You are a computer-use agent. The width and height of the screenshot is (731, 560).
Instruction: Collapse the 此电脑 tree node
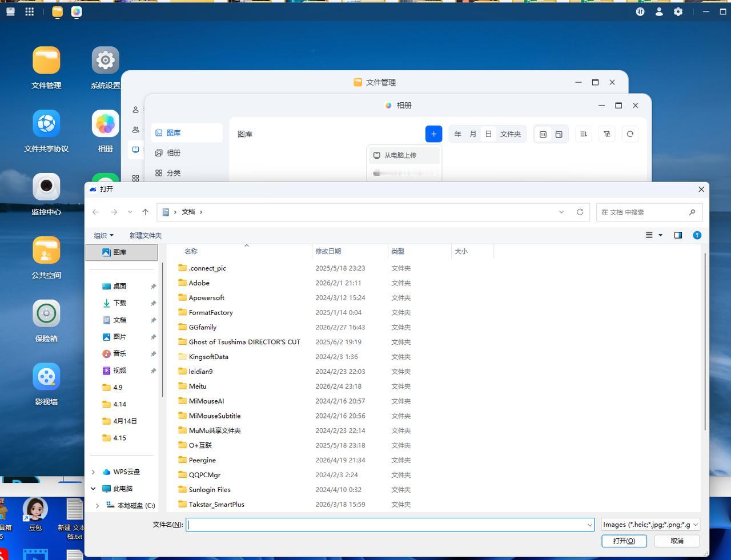point(93,489)
